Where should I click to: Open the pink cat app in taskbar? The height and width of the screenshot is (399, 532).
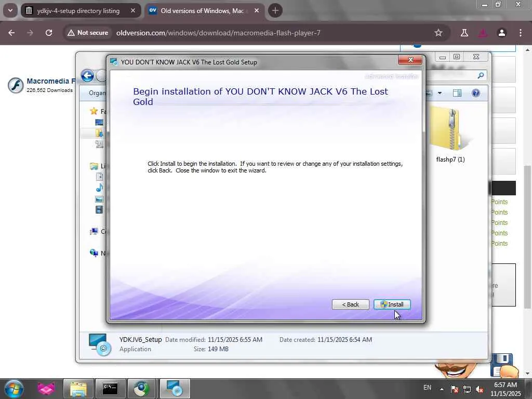(x=46, y=389)
